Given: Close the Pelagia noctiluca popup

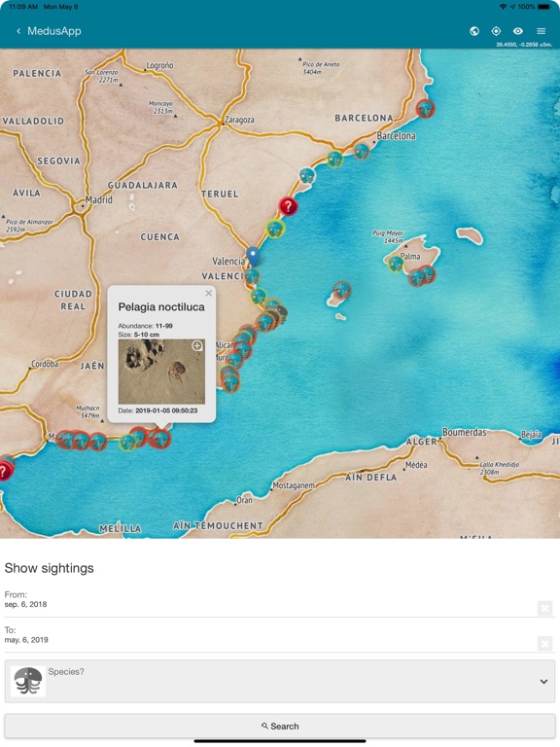Looking at the screenshot, I should (209, 293).
